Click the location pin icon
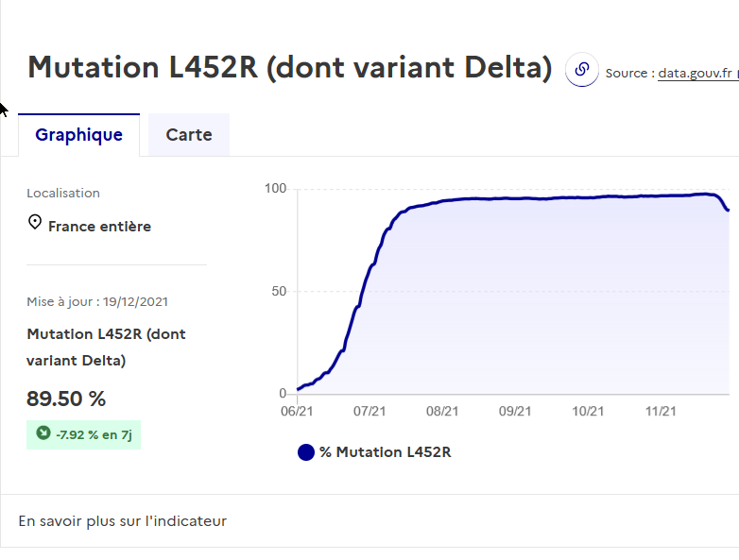This screenshot has height=560, width=739. point(35,223)
